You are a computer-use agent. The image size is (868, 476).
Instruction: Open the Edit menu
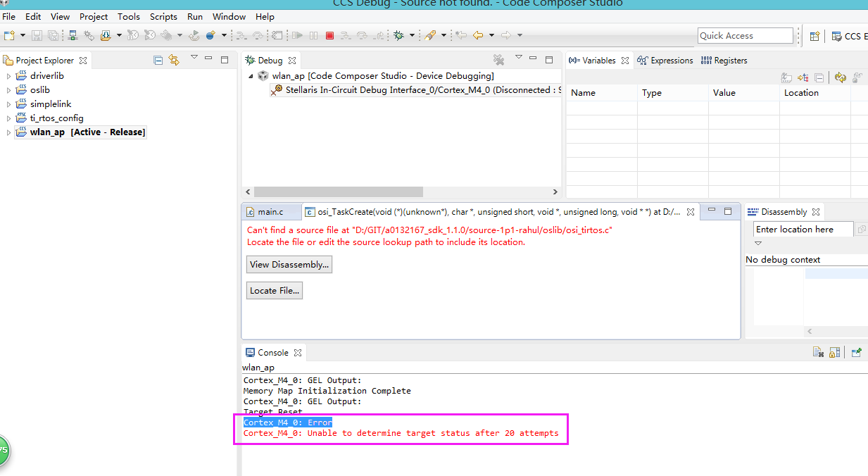[x=33, y=16]
